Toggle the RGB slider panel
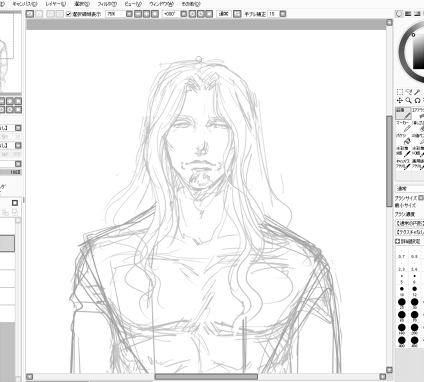The height and width of the screenshot is (382, 424). click(408, 14)
